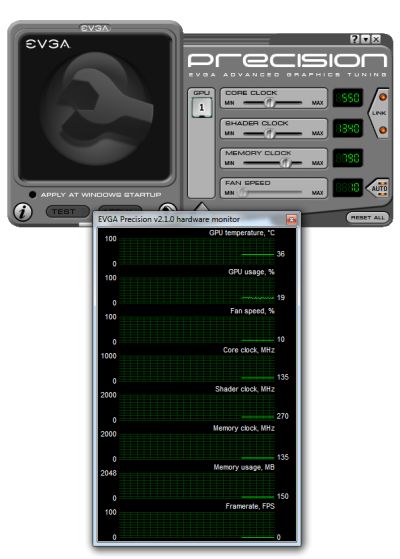Toggle the lower orange Link light

click(x=383, y=130)
